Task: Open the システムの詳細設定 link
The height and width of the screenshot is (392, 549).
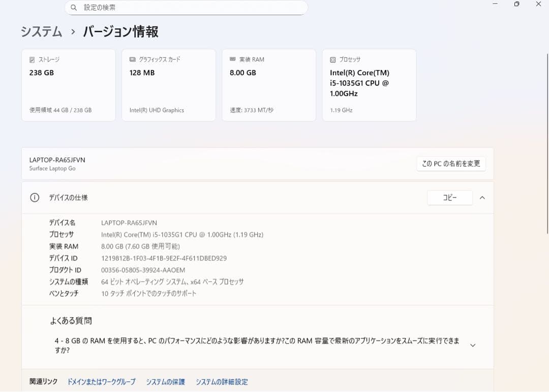Action: coord(222,381)
